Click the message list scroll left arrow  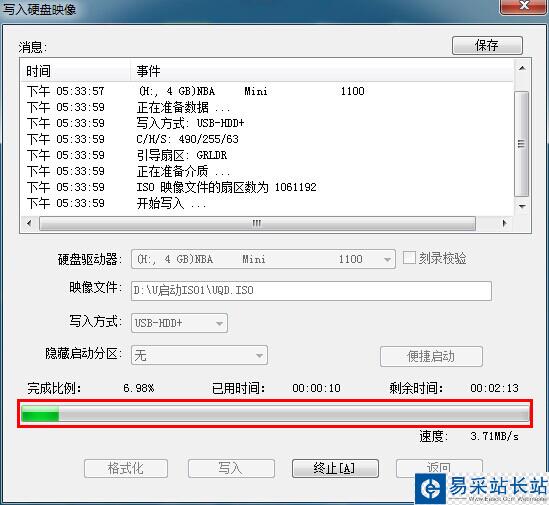point(29,223)
